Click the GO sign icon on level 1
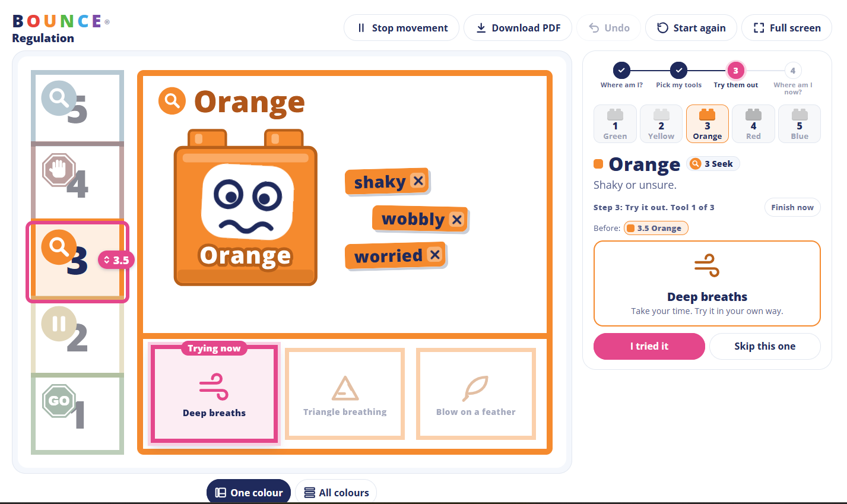Screen dimensions: 847x504 [x=59, y=401]
